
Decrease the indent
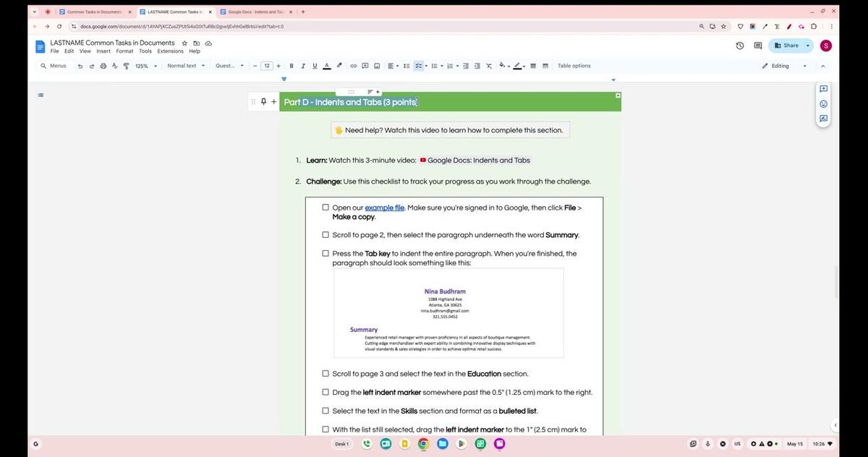(x=465, y=66)
